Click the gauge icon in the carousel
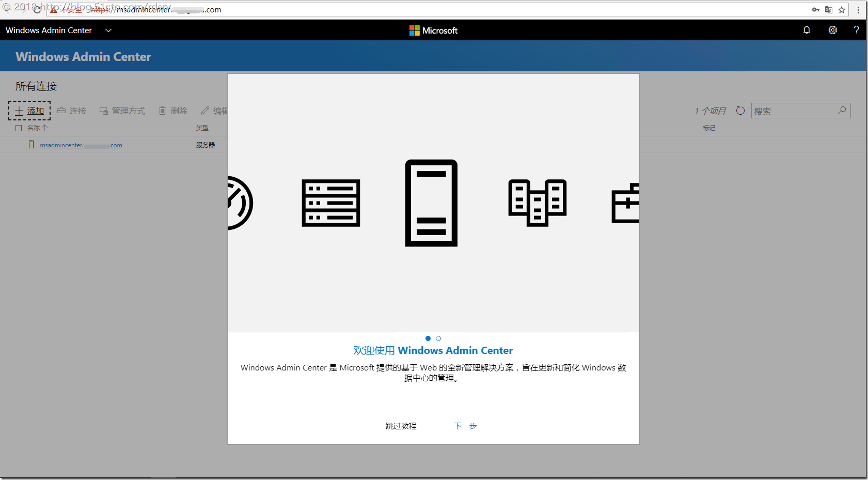The height and width of the screenshot is (480, 868). (240, 203)
